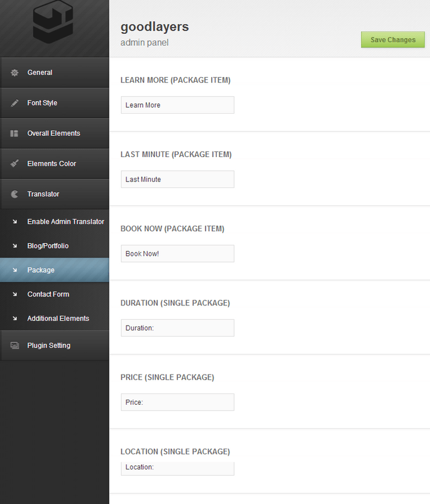
Task: Select Blog/Portfolio translator submenu
Action: click(x=55, y=246)
